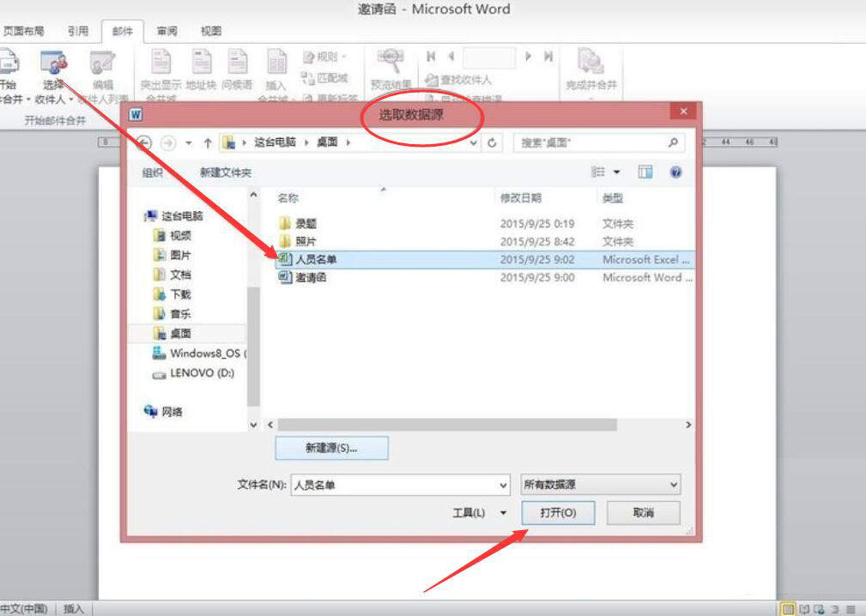Select the 照片 folder

tap(297, 241)
